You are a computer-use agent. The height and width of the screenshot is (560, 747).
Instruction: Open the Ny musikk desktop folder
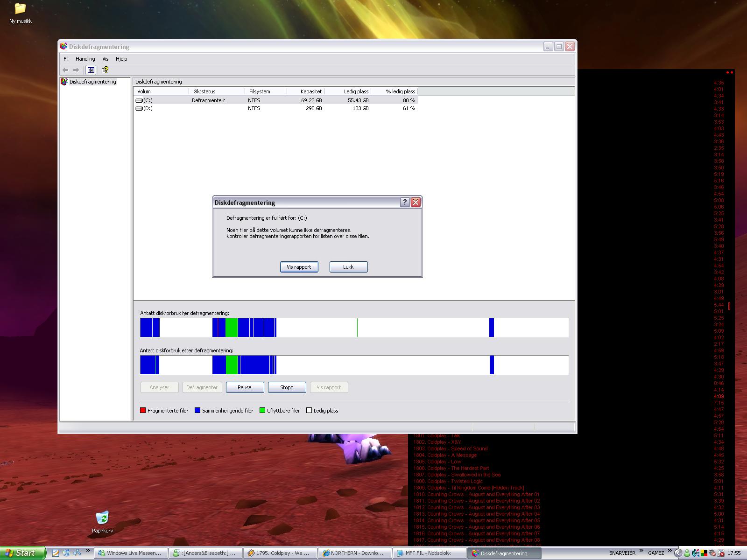tap(20, 9)
